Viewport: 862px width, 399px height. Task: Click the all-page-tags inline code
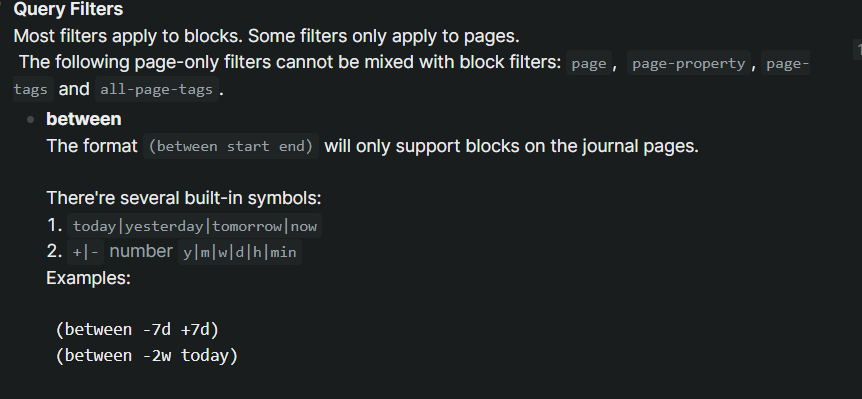(157, 89)
